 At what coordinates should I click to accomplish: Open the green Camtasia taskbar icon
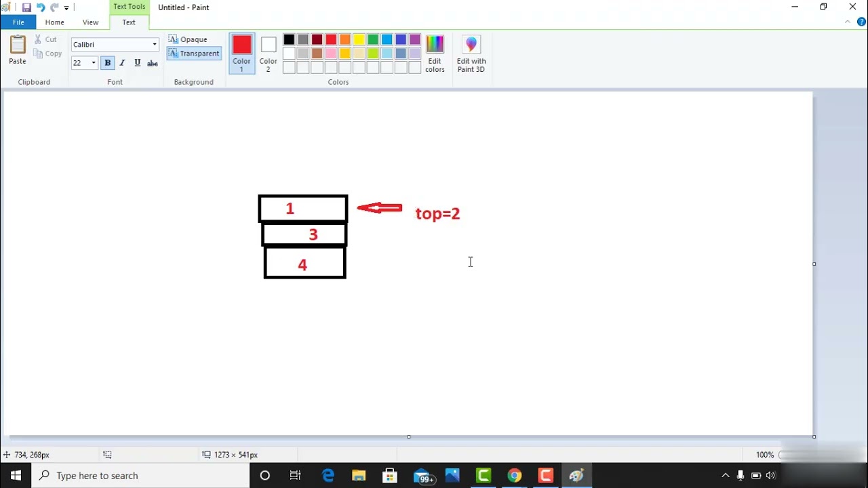click(484, 476)
